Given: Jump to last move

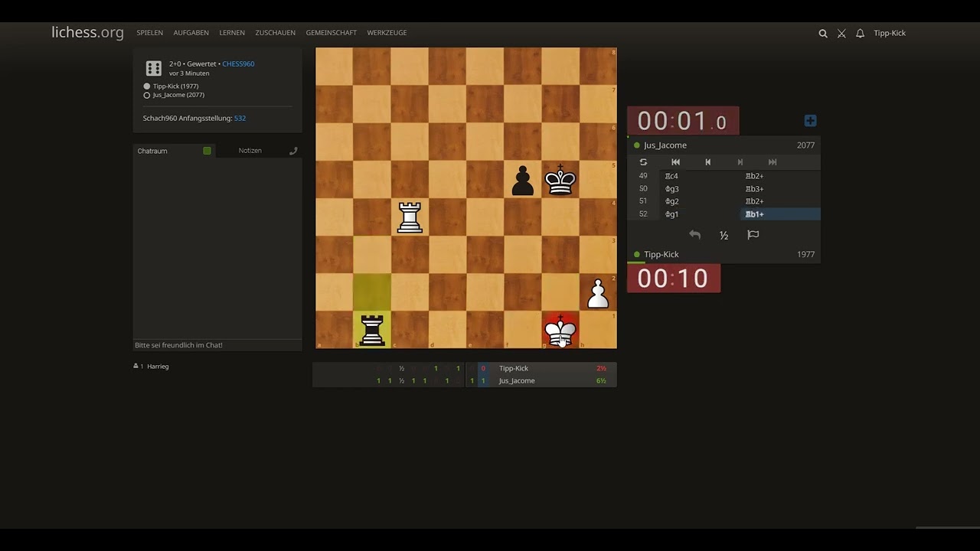Looking at the screenshot, I should [772, 162].
